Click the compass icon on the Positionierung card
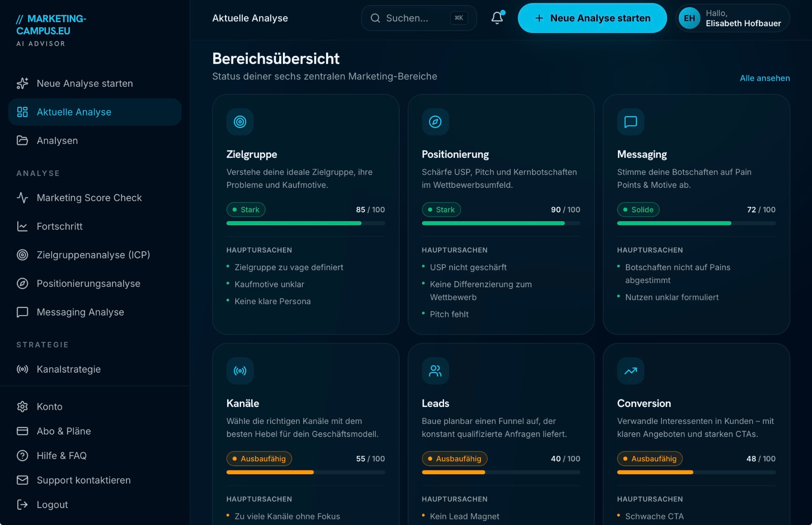The height and width of the screenshot is (525, 812). coord(435,122)
